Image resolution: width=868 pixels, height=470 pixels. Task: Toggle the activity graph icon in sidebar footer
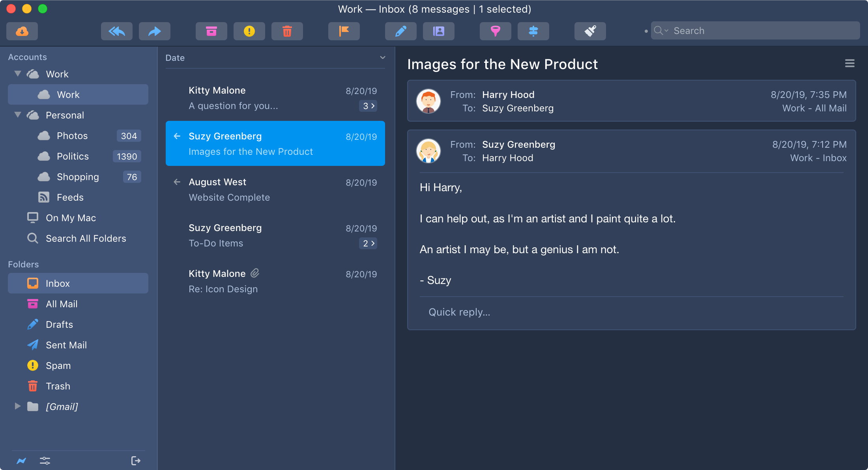point(21,461)
